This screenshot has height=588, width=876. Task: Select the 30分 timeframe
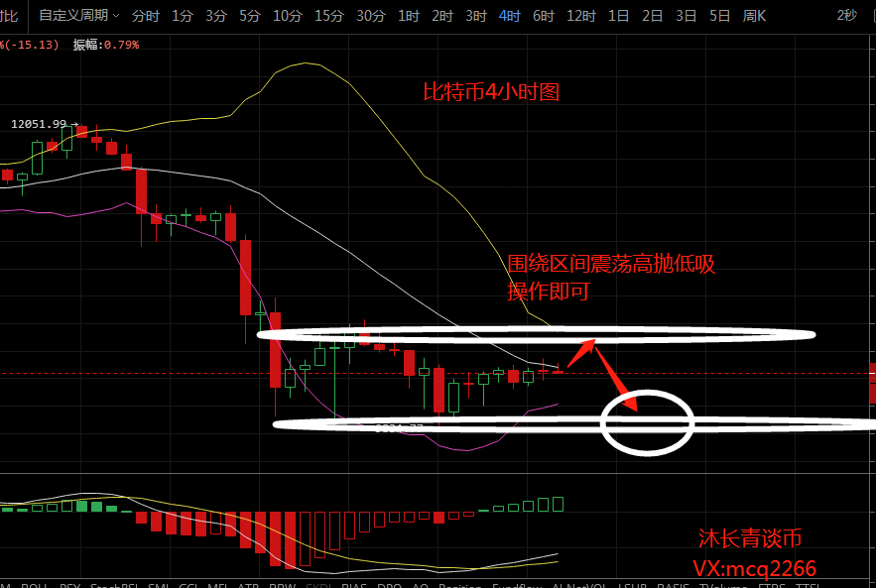[371, 16]
